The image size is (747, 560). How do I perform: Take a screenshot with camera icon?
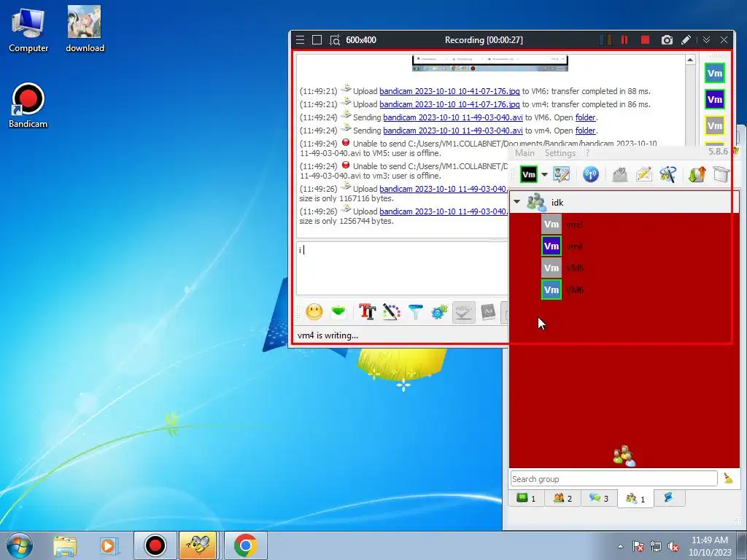(x=667, y=40)
